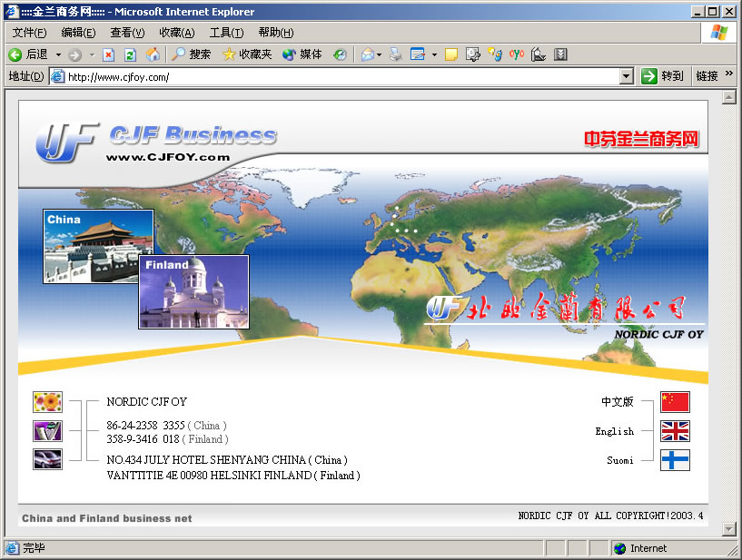The width and height of the screenshot is (742, 560).
Task: Open the Edit button dropdown arrow
Action: [x=434, y=54]
